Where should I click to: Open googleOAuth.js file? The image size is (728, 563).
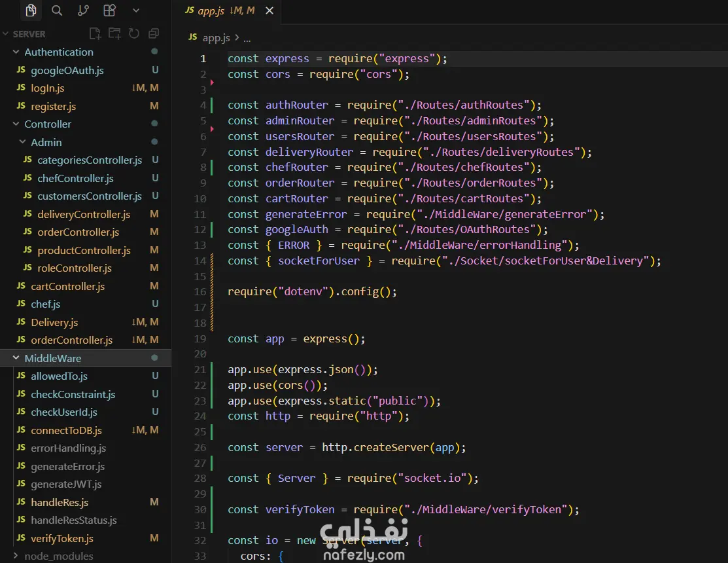(67, 70)
